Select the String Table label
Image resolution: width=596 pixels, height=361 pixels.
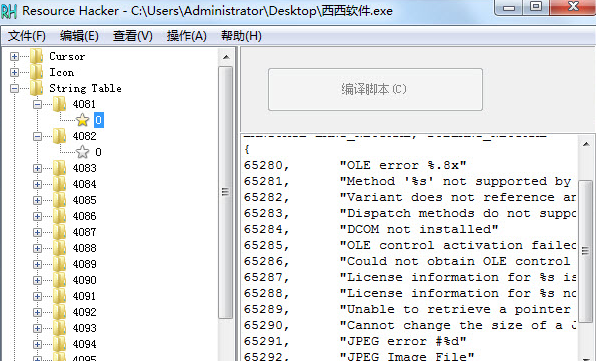click(86, 89)
